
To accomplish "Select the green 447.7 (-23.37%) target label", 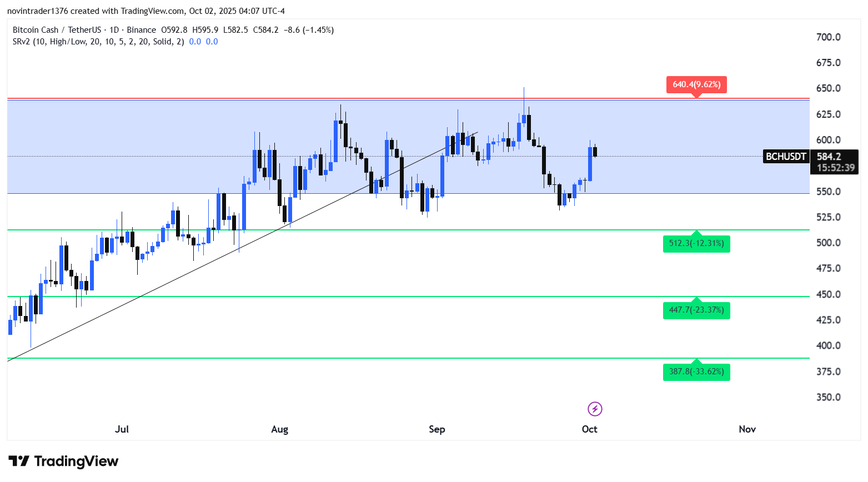I will click(x=696, y=310).
